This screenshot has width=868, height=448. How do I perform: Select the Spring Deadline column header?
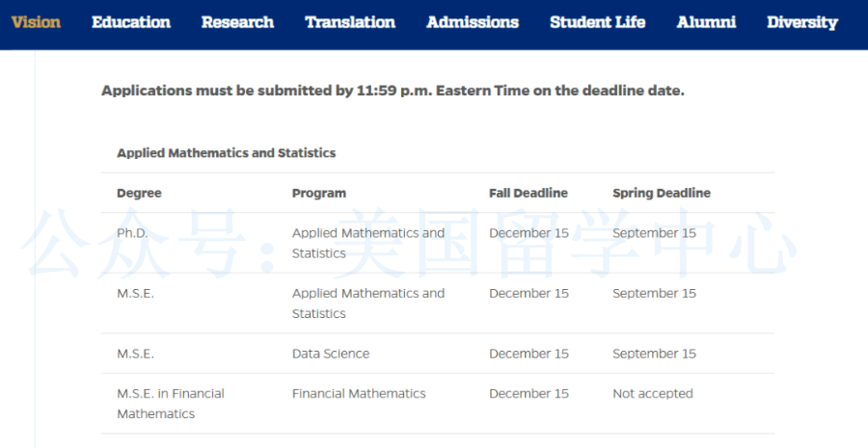click(662, 193)
